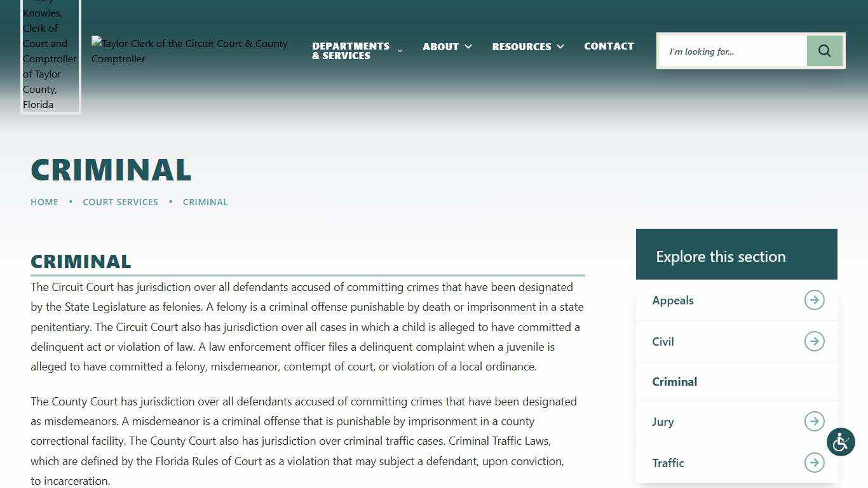Click the Criminal breadcrumb link
Screen dimensions: 868x488
coord(205,202)
